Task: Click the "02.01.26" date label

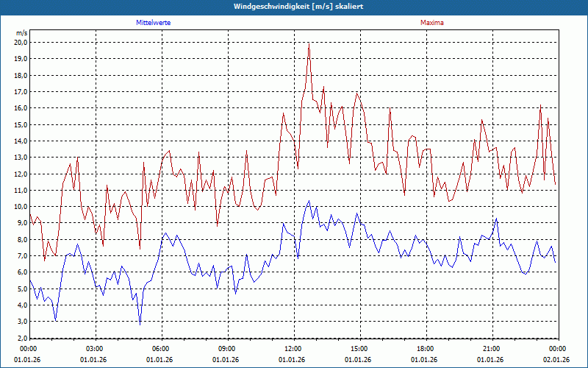Action: pyautogui.click(x=556, y=359)
